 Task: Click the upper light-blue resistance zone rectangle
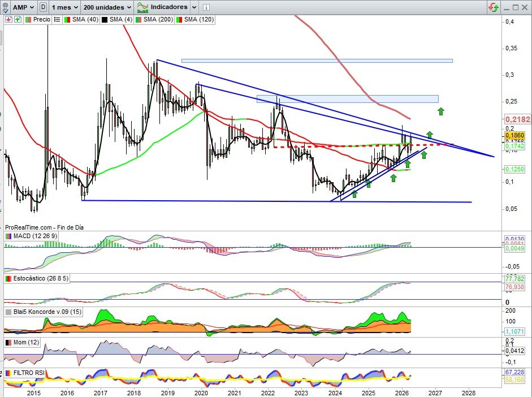[317, 61]
